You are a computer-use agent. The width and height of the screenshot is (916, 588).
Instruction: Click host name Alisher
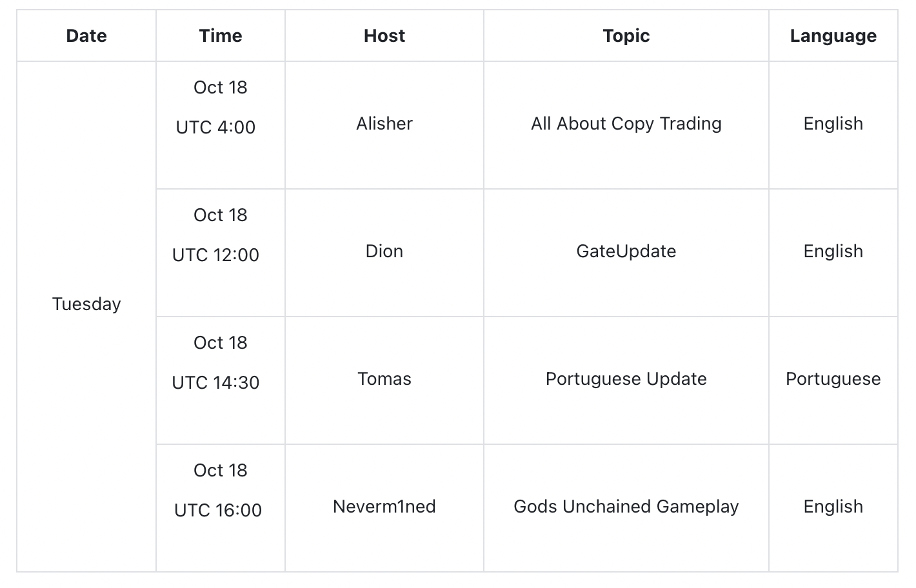[384, 124]
